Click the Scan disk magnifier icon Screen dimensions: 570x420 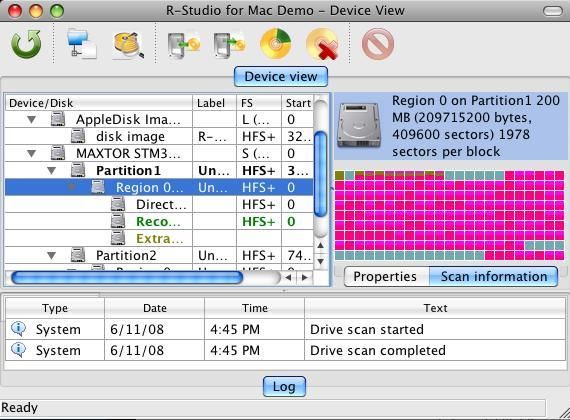pyautogui.click(x=129, y=45)
